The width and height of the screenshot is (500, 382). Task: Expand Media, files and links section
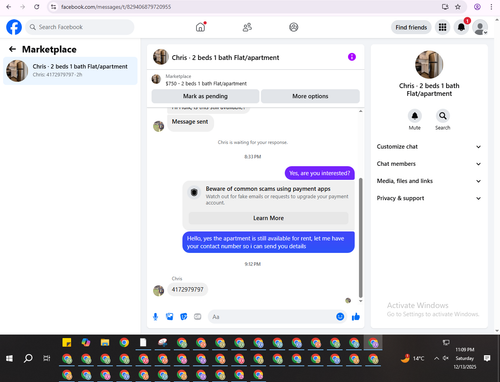[x=429, y=181]
